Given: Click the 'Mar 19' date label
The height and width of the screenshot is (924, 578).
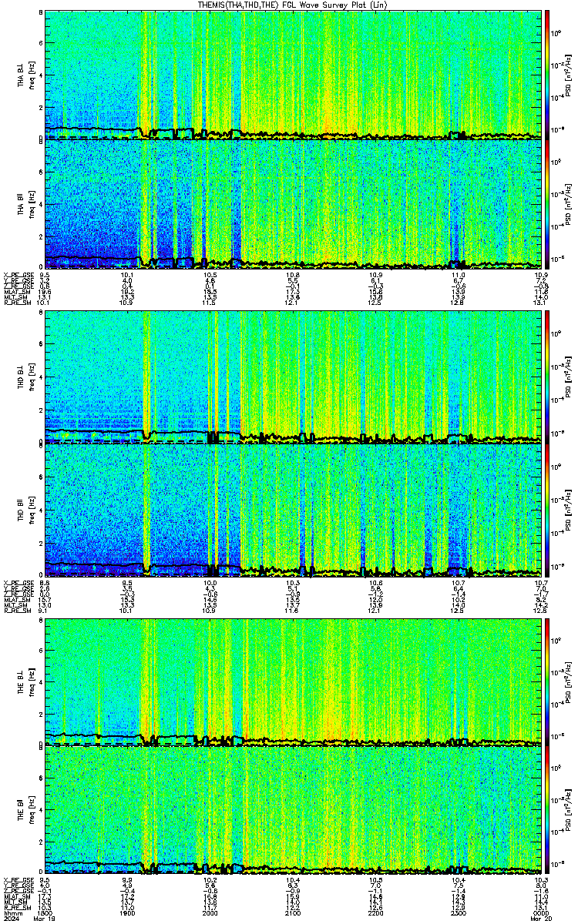Looking at the screenshot, I should click(x=45, y=919).
